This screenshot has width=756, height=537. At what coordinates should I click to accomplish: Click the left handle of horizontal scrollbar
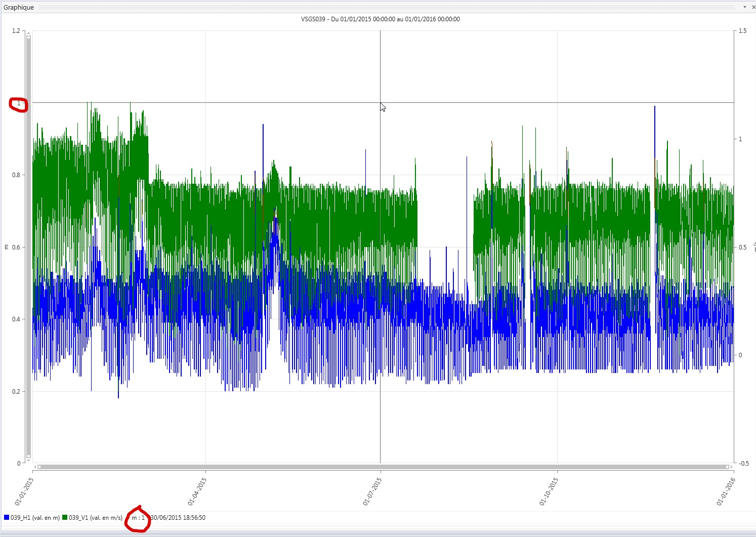coord(39,467)
